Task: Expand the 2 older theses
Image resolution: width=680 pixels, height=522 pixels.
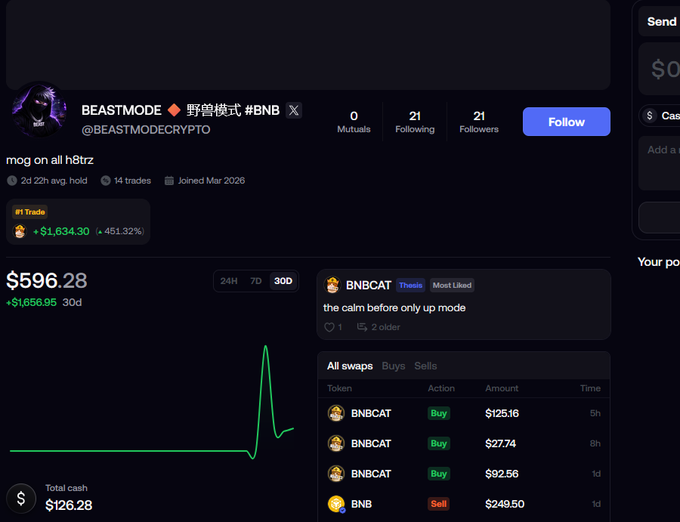Action: pos(378,327)
